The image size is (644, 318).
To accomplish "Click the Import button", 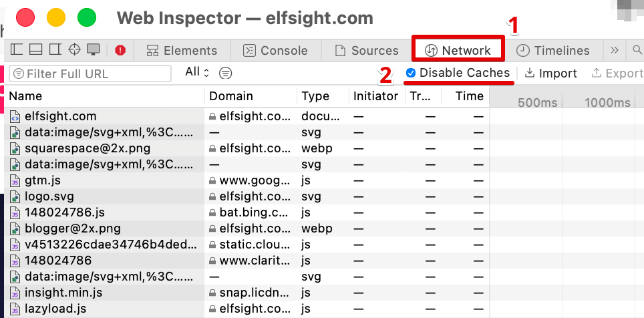I will coord(551,73).
